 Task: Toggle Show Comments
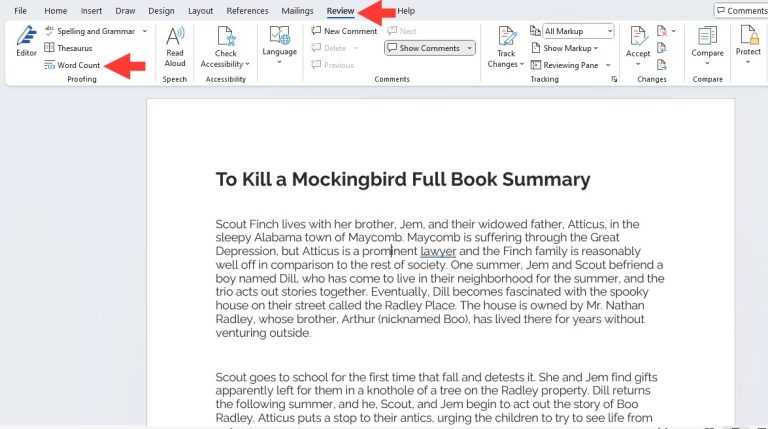coord(424,48)
